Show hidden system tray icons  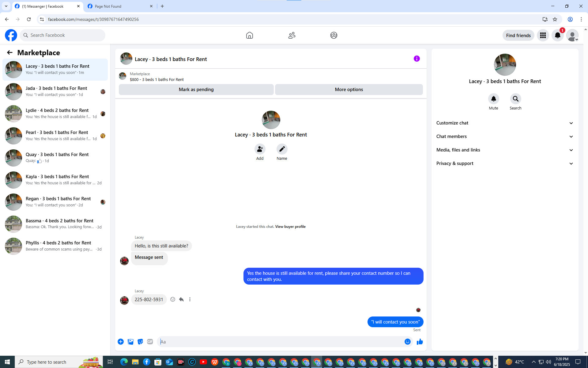(534, 362)
